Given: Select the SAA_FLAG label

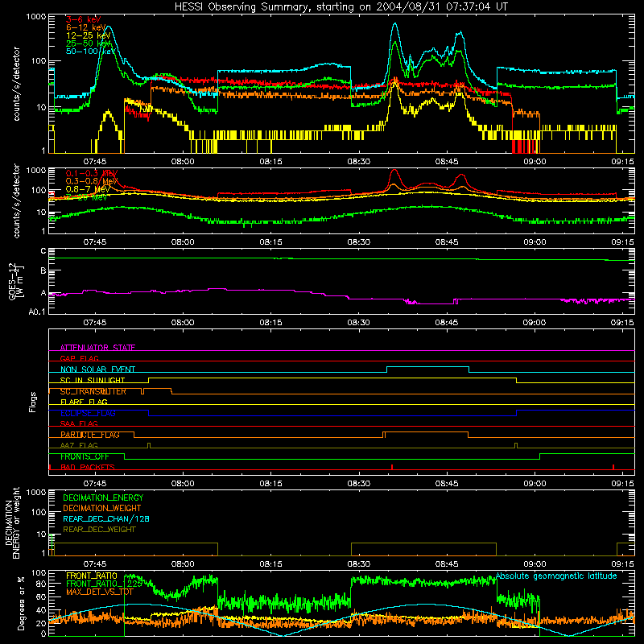Looking at the screenshot, I should click(79, 424).
